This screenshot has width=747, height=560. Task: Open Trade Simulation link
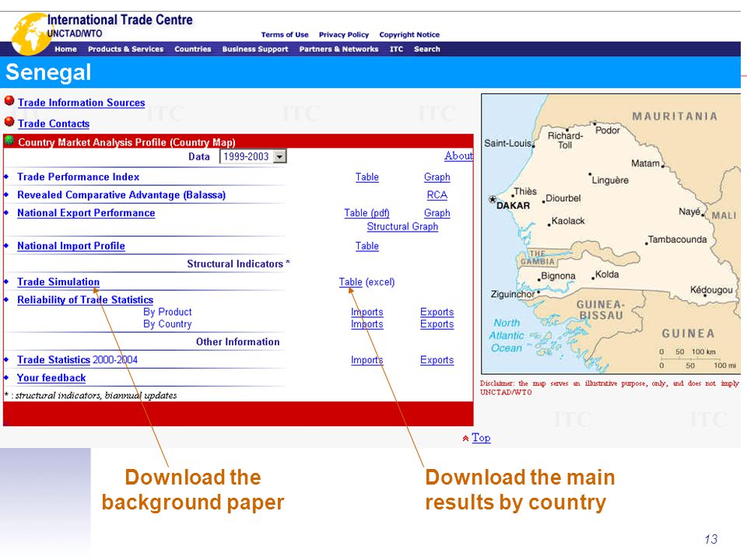tap(58, 282)
